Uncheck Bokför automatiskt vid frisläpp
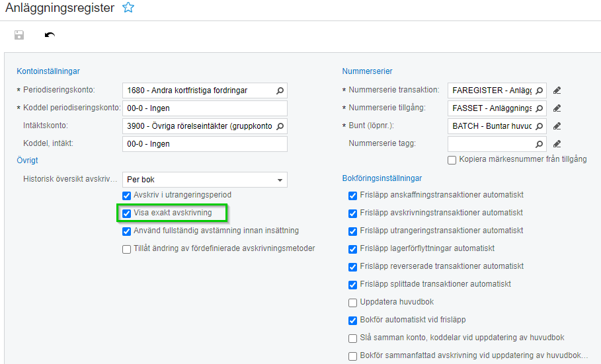The image size is (601, 364). pos(352,320)
